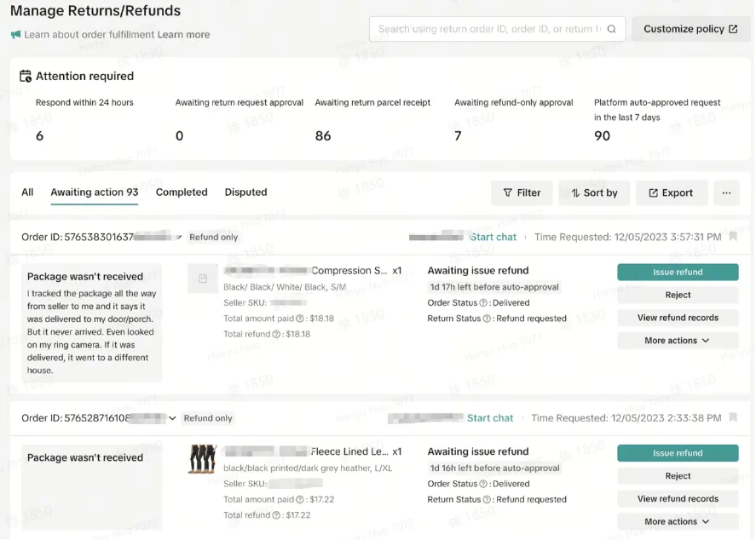756x540 pixels.
Task: Open More actions for the Compression order
Action: [x=678, y=341]
